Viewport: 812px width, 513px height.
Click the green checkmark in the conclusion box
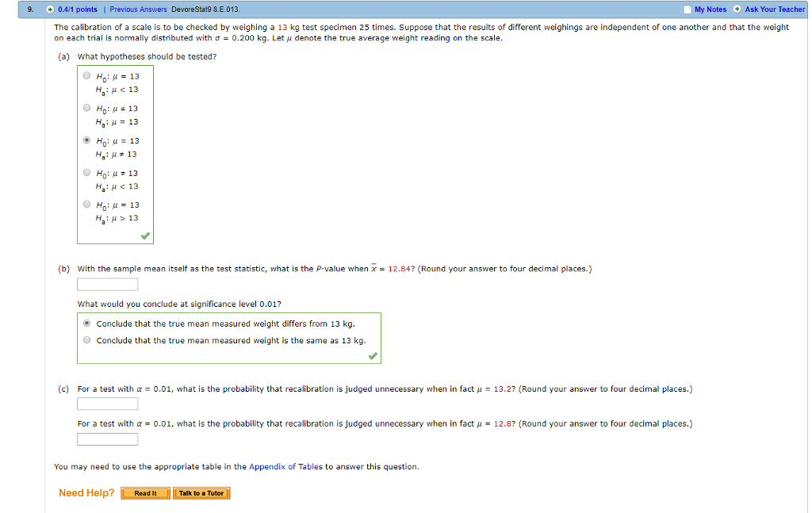pyautogui.click(x=373, y=355)
